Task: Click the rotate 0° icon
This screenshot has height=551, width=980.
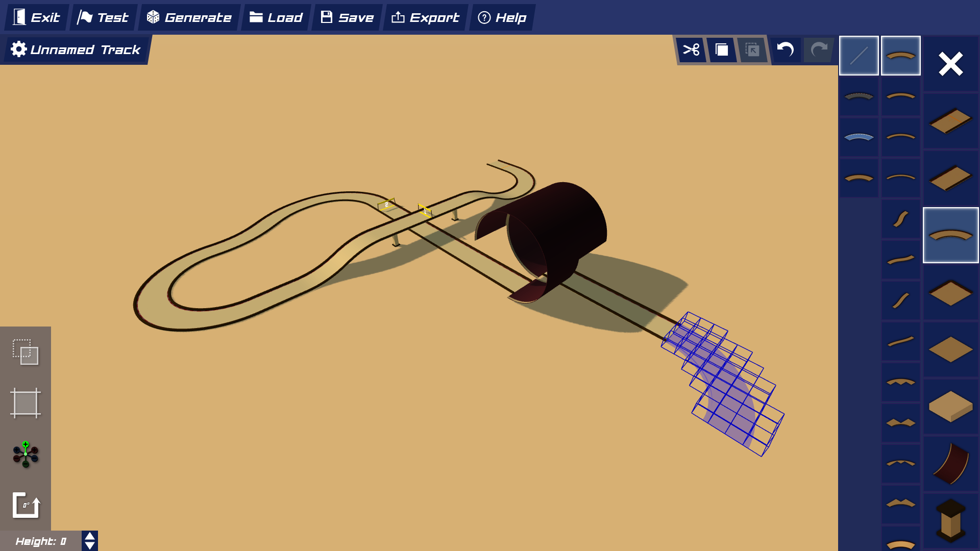Action: coord(26,505)
